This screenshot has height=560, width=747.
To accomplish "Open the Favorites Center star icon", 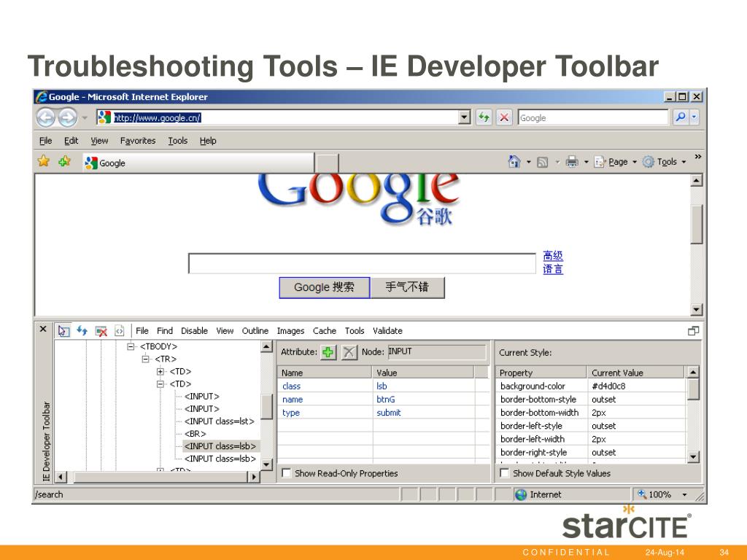I will click(44, 162).
